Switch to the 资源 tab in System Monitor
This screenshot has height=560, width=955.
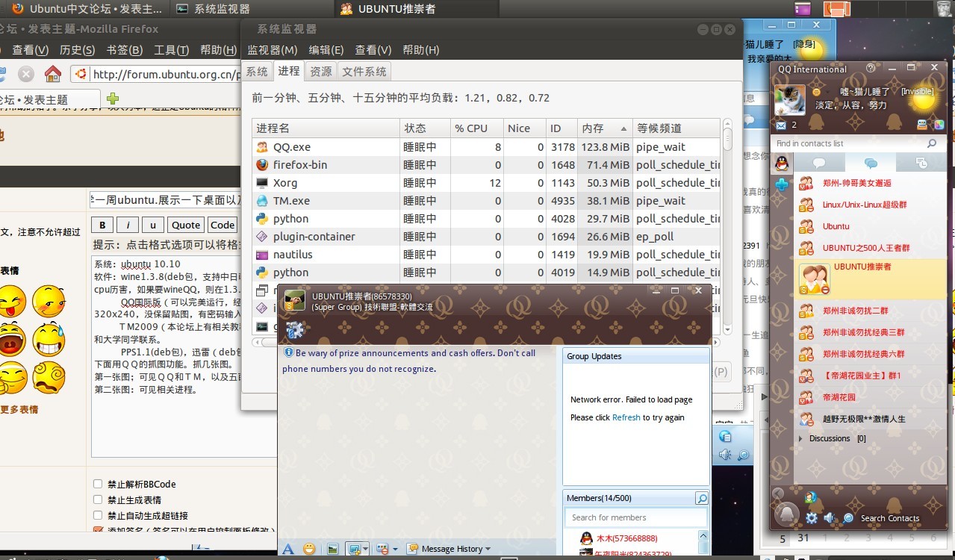321,72
